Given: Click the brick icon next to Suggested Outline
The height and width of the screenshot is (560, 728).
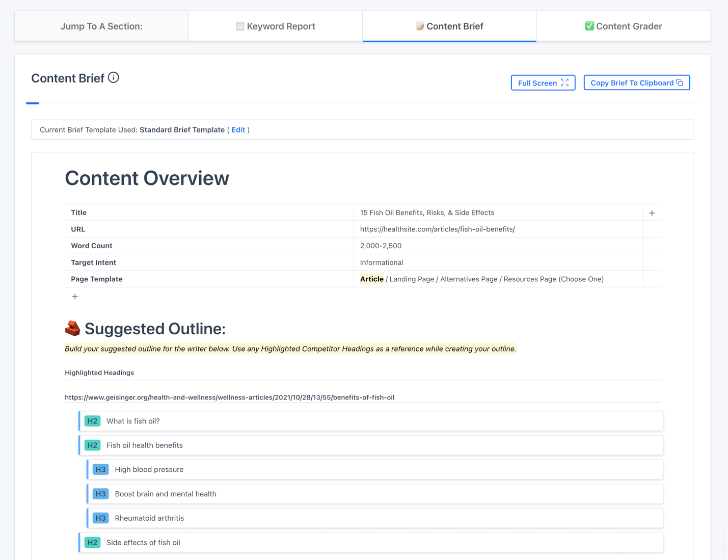Looking at the screenshot, I should (x=73, y=329).
